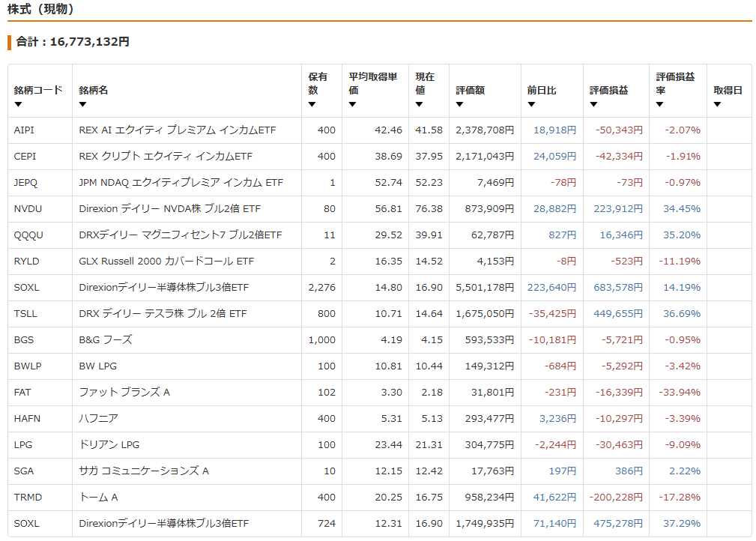Click CEPI valuation 2,171,043円
This screenshot has width=756, height=541.
(x=485, y=156)
